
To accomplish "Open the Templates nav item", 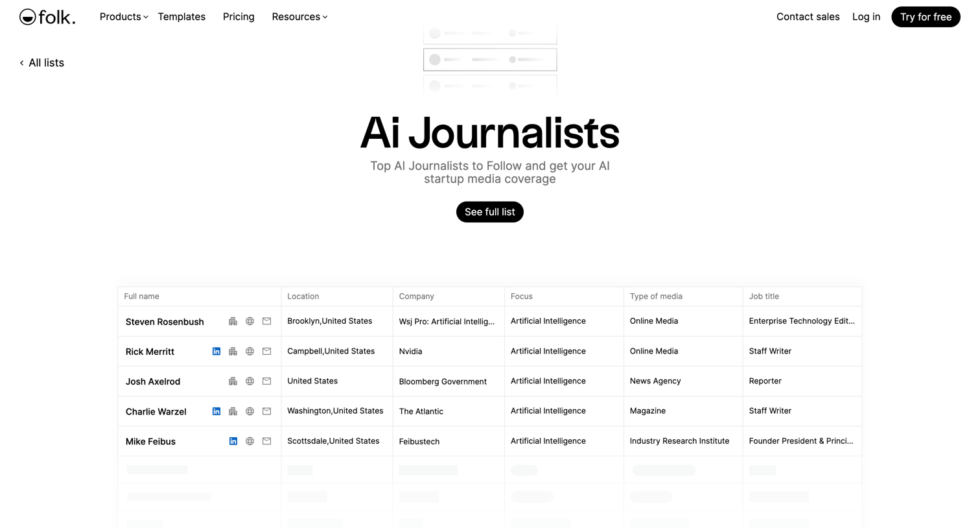I will 181,17.
